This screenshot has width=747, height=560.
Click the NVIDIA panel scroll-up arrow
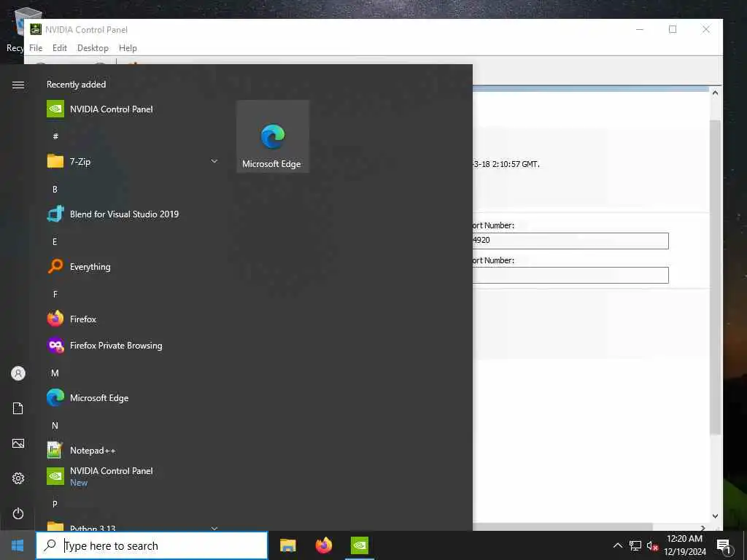[x=715, y=93]
